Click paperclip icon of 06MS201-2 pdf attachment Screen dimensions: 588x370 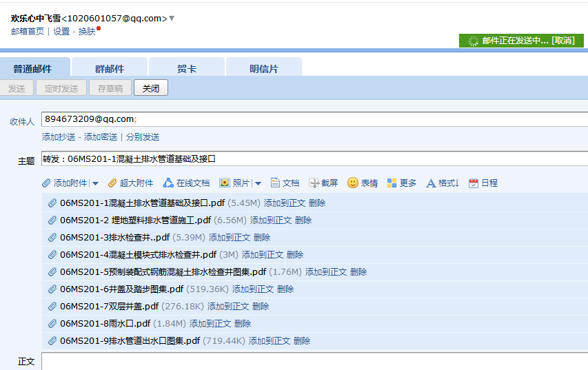52,220
